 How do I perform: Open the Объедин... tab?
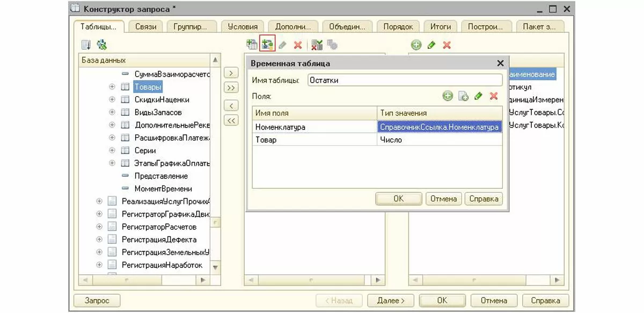click(347, 27)
